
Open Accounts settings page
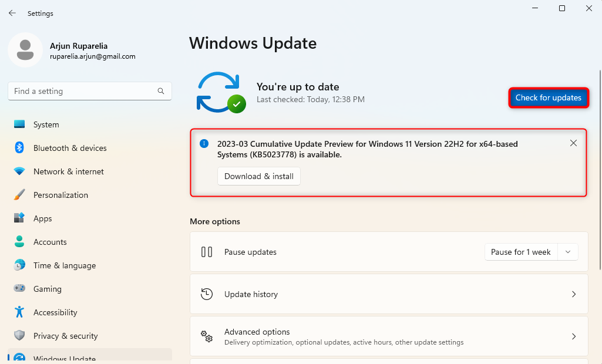[90, 241]
